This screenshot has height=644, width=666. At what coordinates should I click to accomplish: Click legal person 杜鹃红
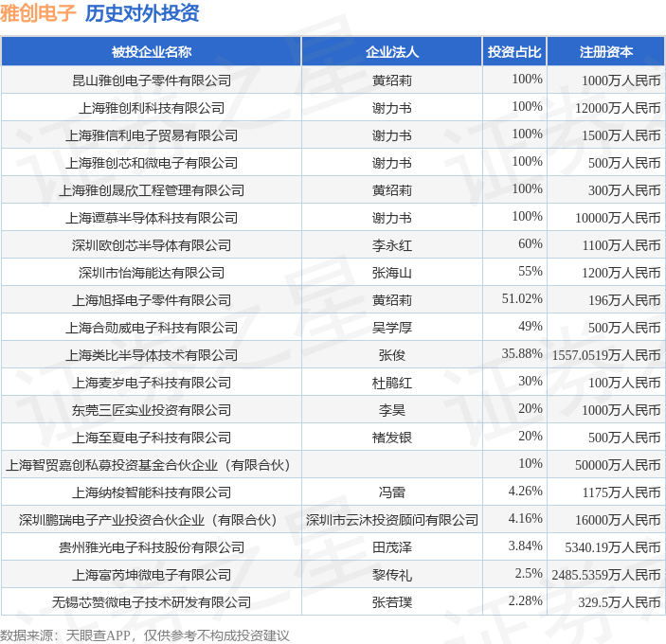point(392,383)
